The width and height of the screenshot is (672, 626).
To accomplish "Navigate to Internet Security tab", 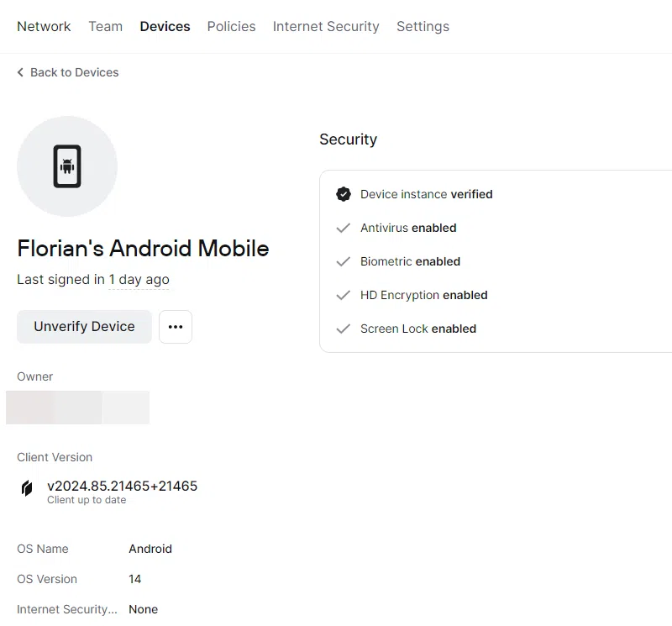I will click(x=326, y=26).
